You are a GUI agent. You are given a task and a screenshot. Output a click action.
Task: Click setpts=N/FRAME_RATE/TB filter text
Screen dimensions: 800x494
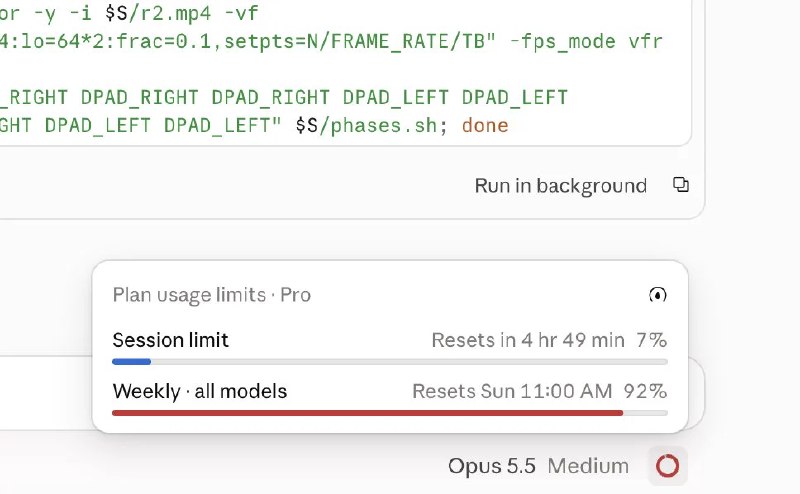pyautogui.click(x=355, y=41)
